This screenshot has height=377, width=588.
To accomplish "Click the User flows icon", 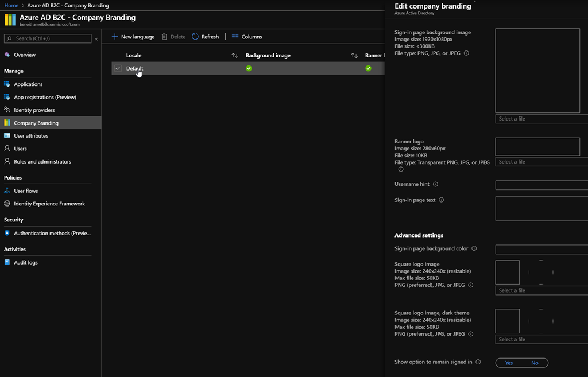I will [x=7, y=191].
